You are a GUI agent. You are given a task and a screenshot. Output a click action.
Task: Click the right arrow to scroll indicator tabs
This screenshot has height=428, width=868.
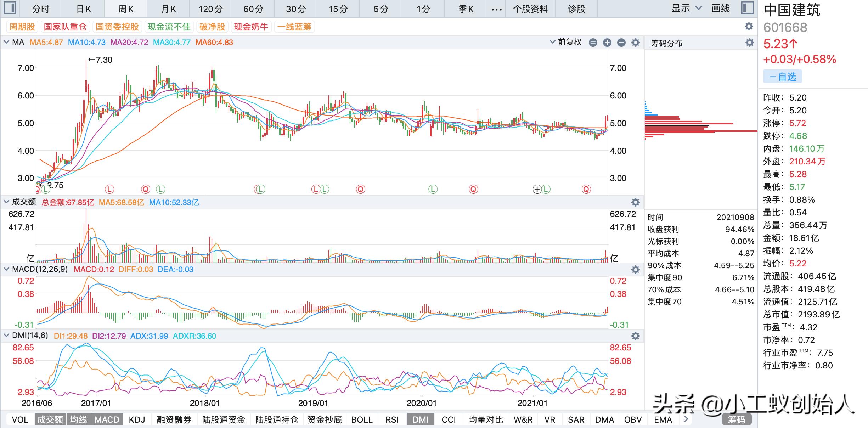[x=687, y=419]
